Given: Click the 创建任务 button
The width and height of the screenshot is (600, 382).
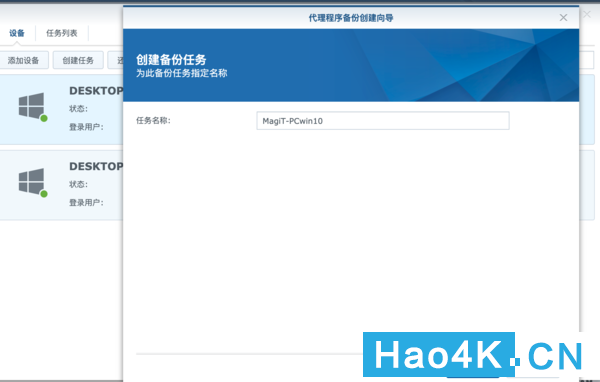Looking at the screenshot, I should [78, 60].
